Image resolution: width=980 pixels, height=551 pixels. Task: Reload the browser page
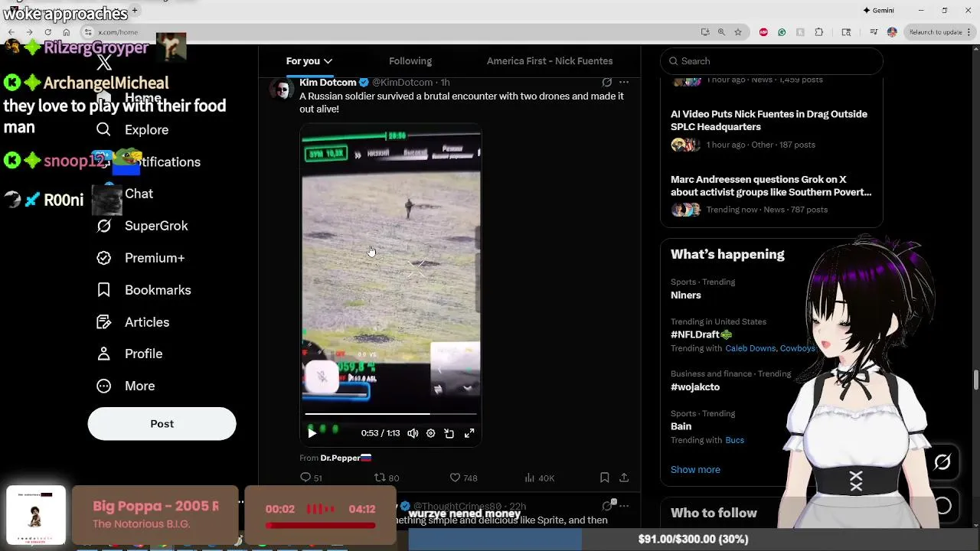point(47,32)
